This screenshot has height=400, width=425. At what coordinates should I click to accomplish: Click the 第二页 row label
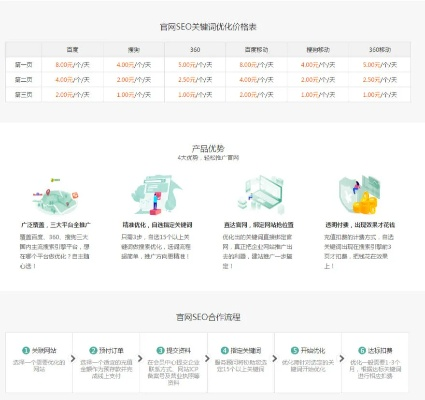[x=23, y=80]
